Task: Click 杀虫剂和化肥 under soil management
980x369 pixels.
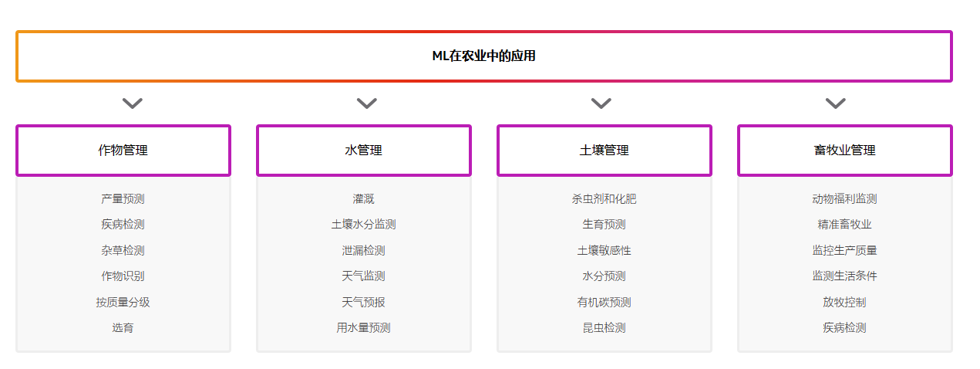Action: point(604,198)
